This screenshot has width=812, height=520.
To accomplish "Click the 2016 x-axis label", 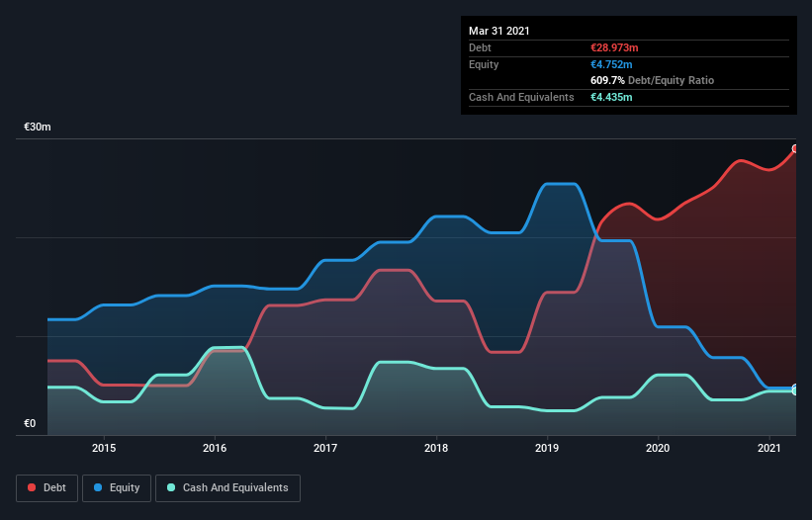I will [215, 448].
